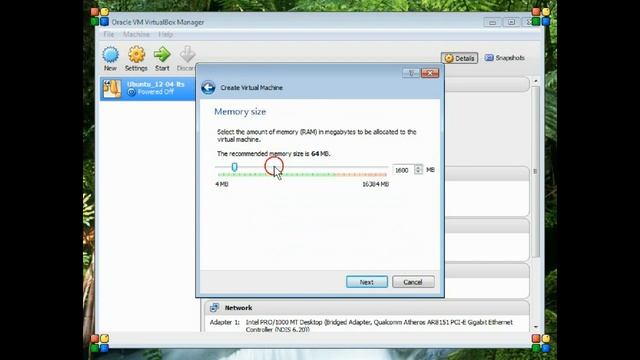Open the File menu
The width and height of the screenshot is (640, 360).
pyautogui.click(x=109, y=34)
